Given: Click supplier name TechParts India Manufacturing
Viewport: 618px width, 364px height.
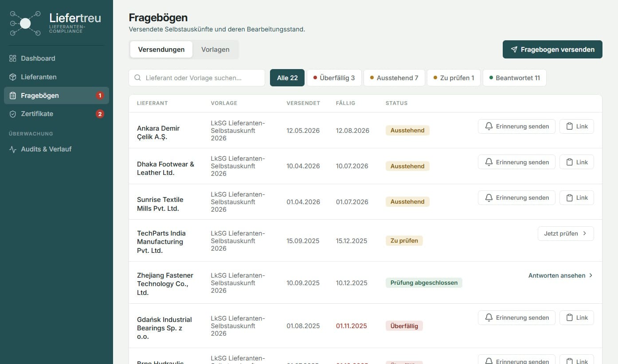Looking at the screenshot, I should (x=161, y=242).
